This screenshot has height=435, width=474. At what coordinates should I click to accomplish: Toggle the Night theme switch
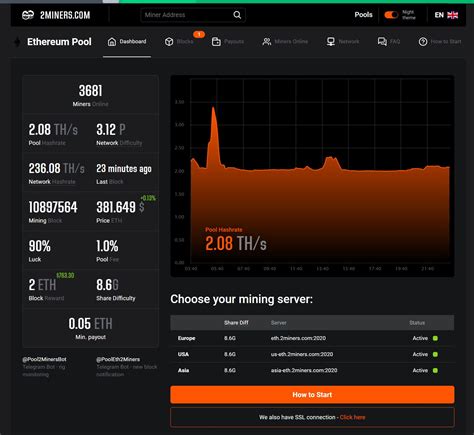[391, 15]
